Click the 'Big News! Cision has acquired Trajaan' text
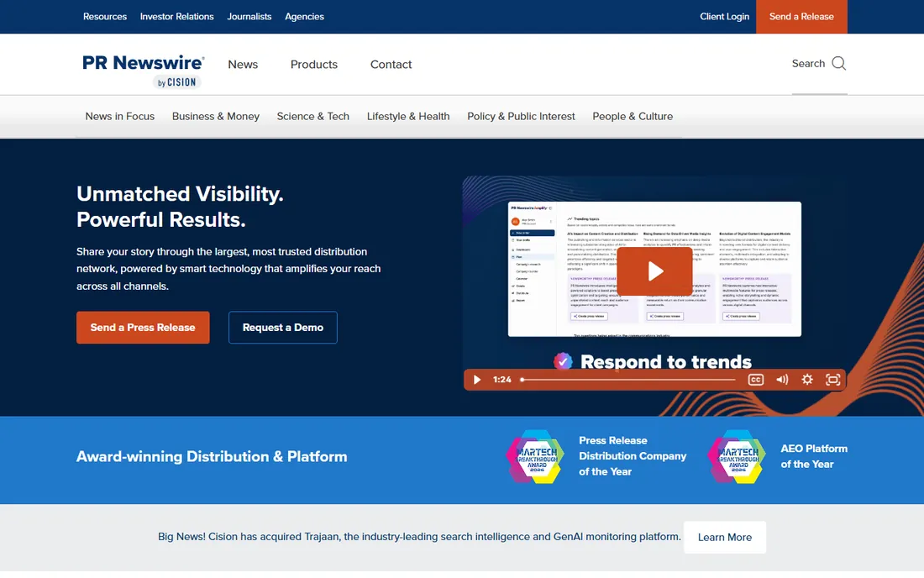The width and height of the screenshot is (924, 578). point(419,537)
